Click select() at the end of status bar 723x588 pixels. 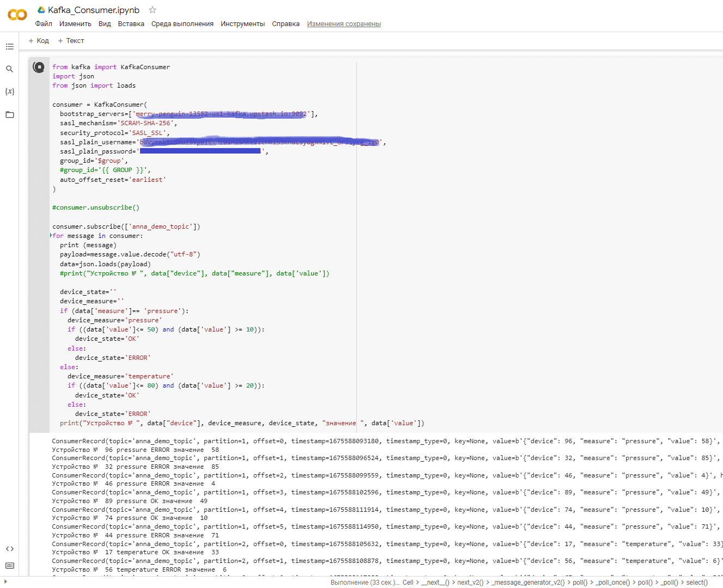click(x=697, y=583)
